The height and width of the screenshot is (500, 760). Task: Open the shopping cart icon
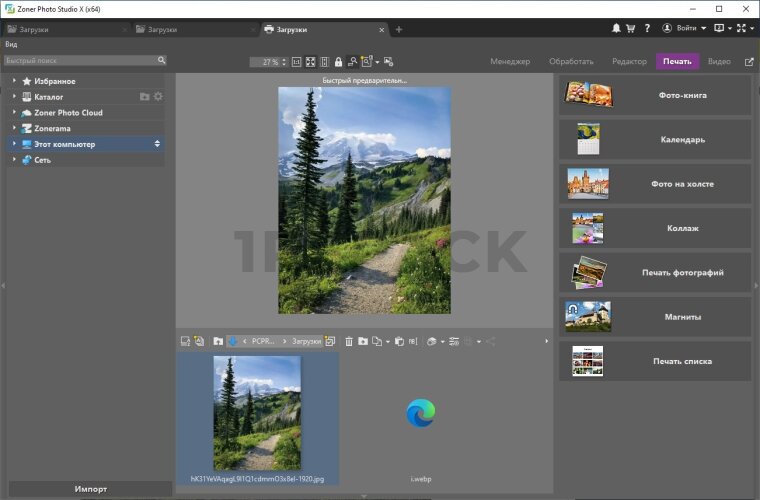click(x=631, y=29)
